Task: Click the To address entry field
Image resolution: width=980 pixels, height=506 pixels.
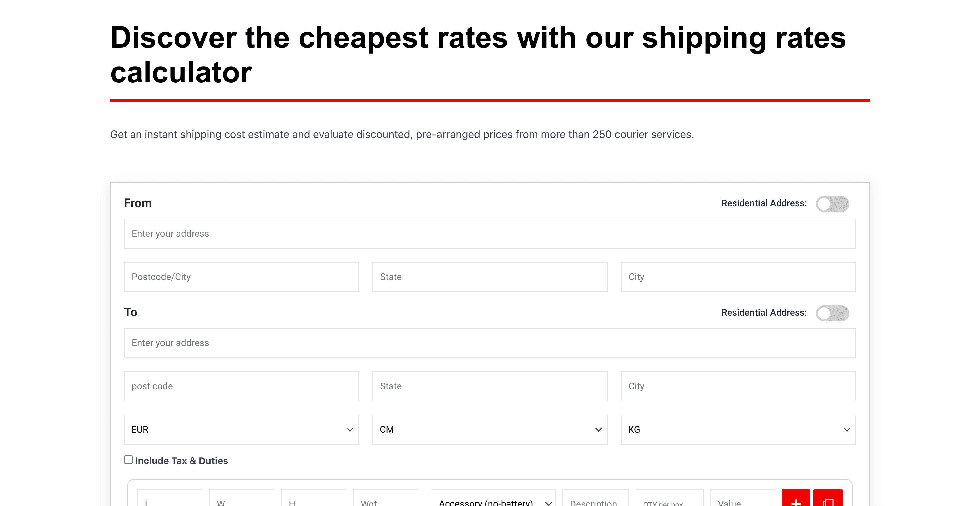Action: [x=490, y=343]
